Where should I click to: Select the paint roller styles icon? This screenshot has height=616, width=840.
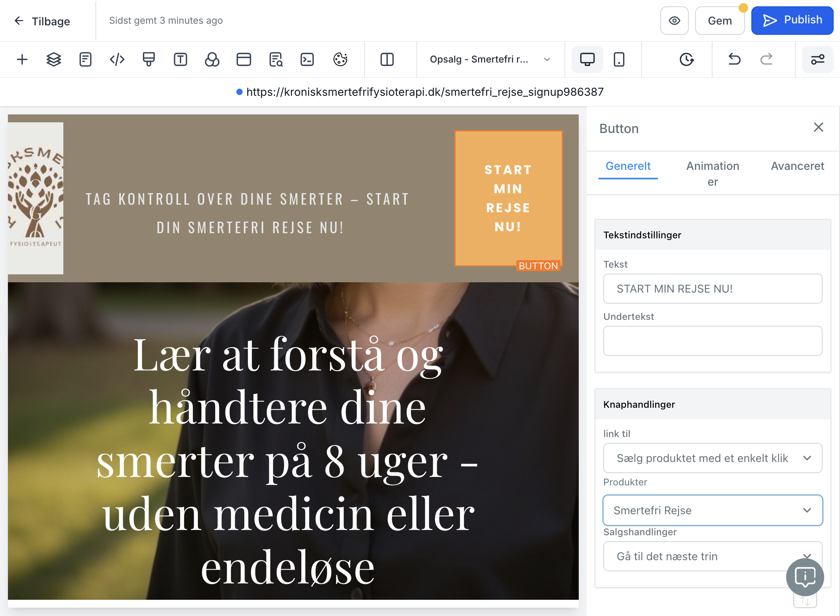149,59
